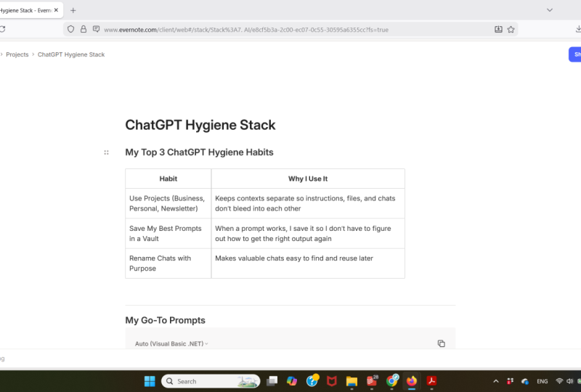Click the install/save page icon in address bar

[x=498, y=29]
